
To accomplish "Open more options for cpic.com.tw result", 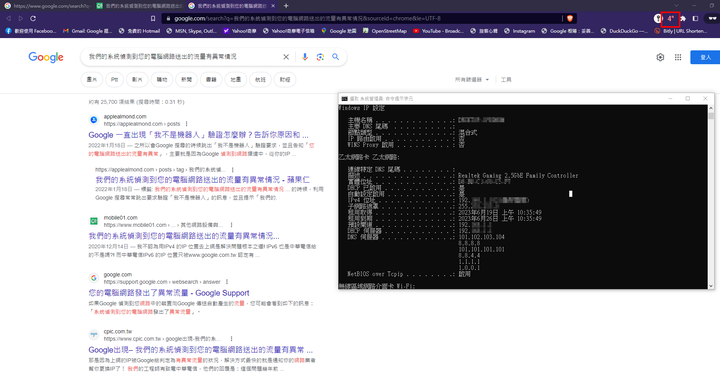I will 231,339.
